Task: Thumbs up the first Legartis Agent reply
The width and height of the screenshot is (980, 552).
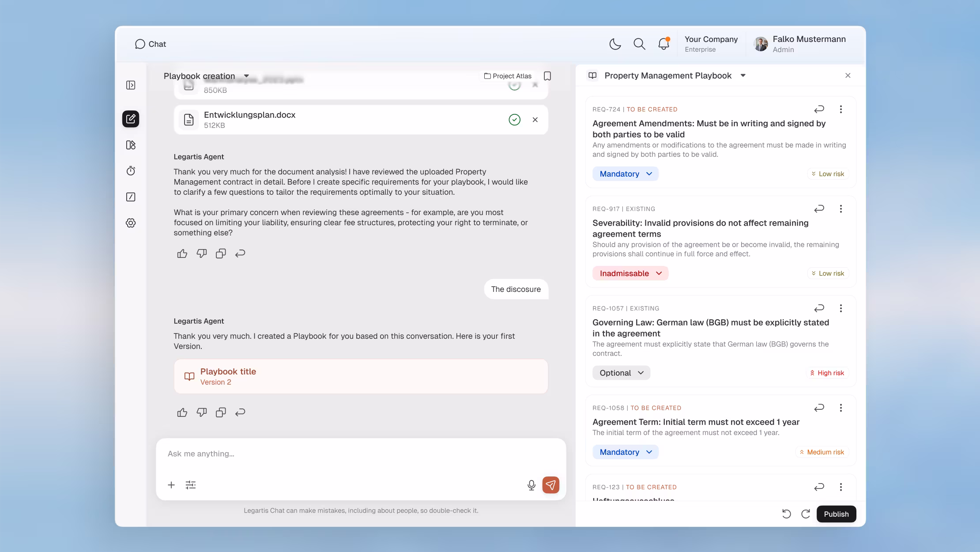Action: pyautogui.click(x=182, y=253)
